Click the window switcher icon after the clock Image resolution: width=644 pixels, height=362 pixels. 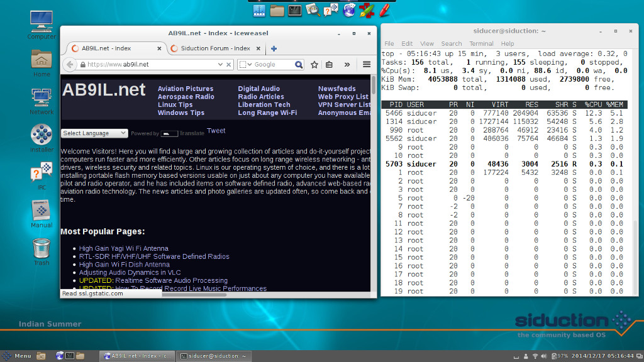(x=640, y=356)
